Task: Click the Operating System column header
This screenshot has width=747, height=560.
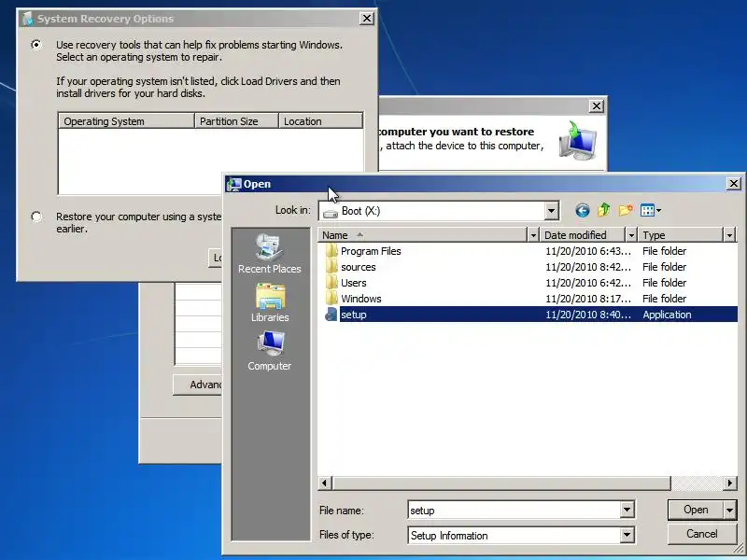Action: (126, 121)
